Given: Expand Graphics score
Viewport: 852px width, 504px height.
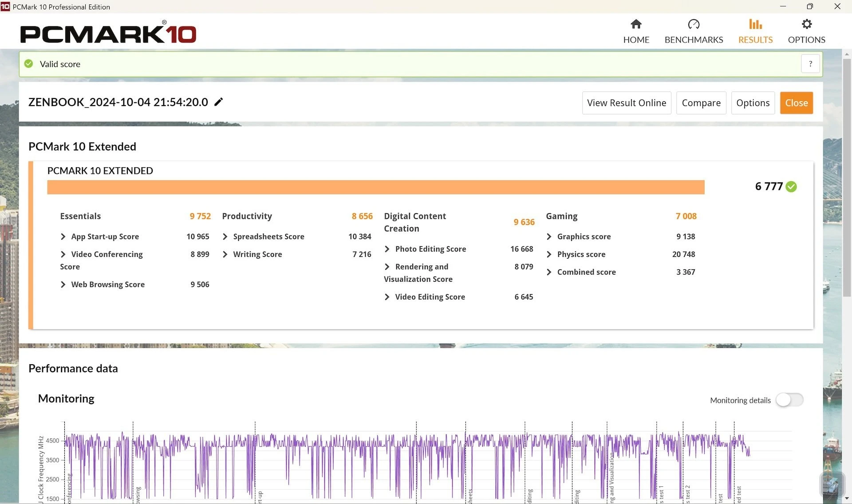Looking at the screenshot, I should 549,237.
